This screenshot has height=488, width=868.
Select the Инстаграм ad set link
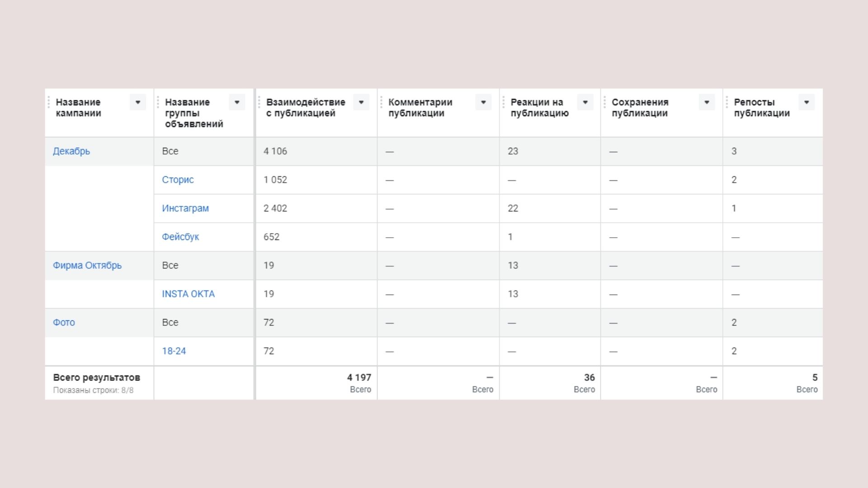[185, 208]
